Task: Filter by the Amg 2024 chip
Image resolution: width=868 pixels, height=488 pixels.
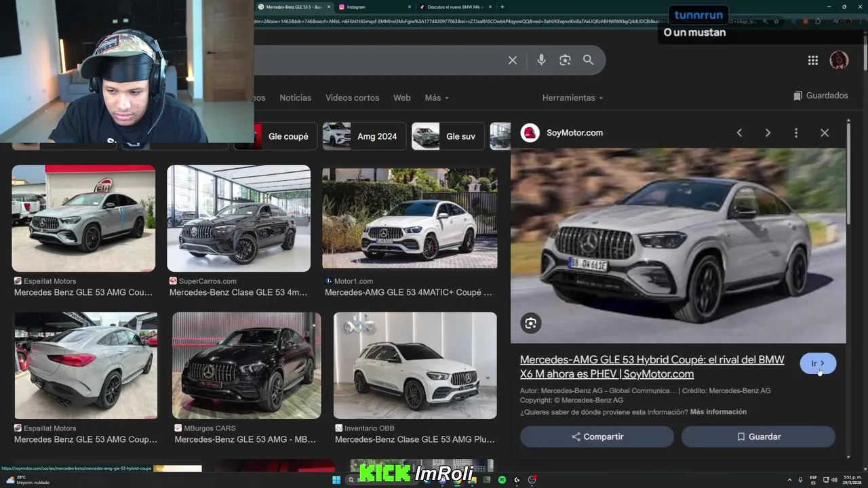Action: click(364, 136)
